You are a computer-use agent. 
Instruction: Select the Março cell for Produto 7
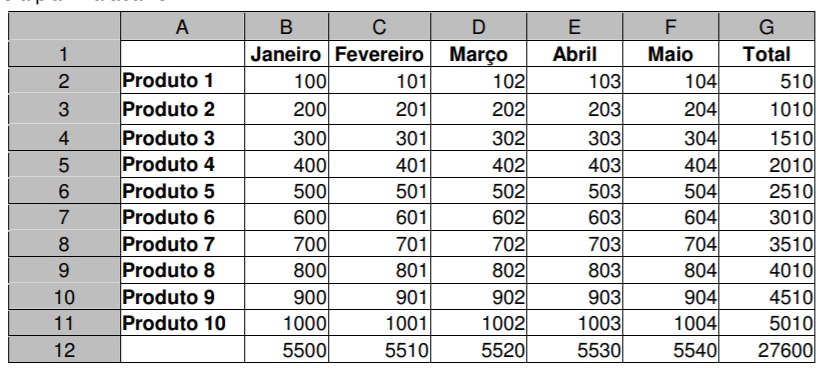(479, 244)
